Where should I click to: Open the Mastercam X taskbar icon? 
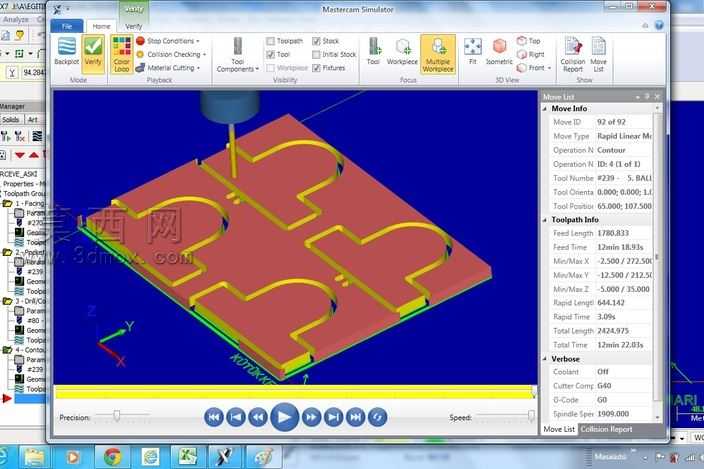click(x=224, y=457)
